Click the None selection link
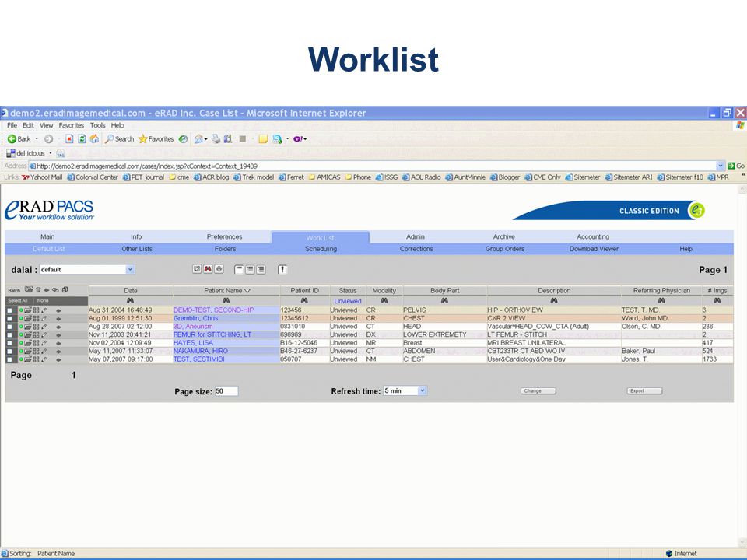This screenshot has height=560, width=747. (43, 300)
